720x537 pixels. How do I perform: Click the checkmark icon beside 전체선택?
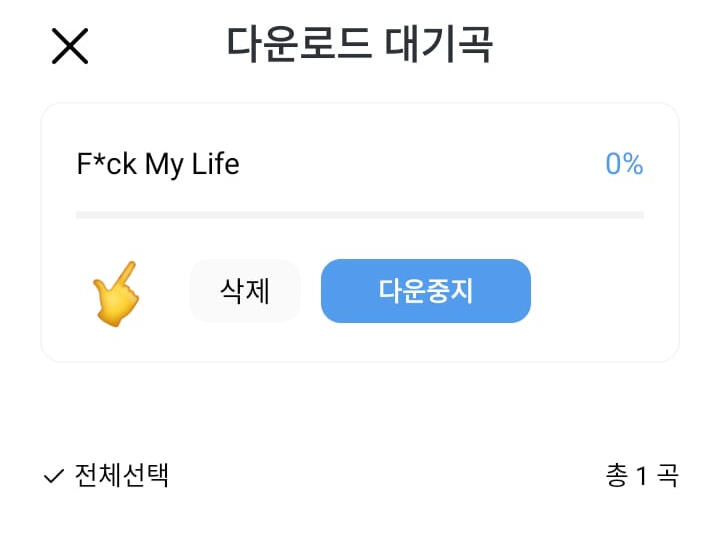click(54, 477)
